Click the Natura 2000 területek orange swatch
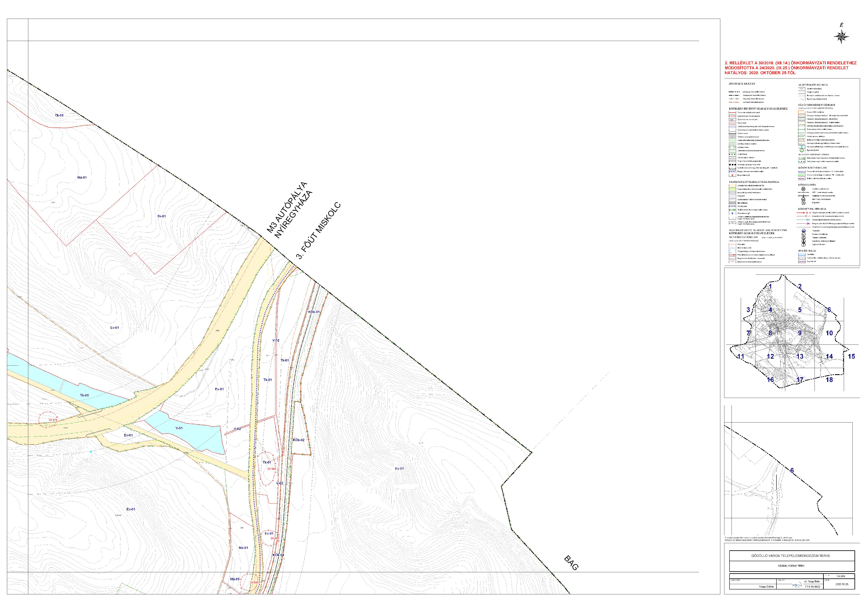The image size is (868, 613). (802, 112)
